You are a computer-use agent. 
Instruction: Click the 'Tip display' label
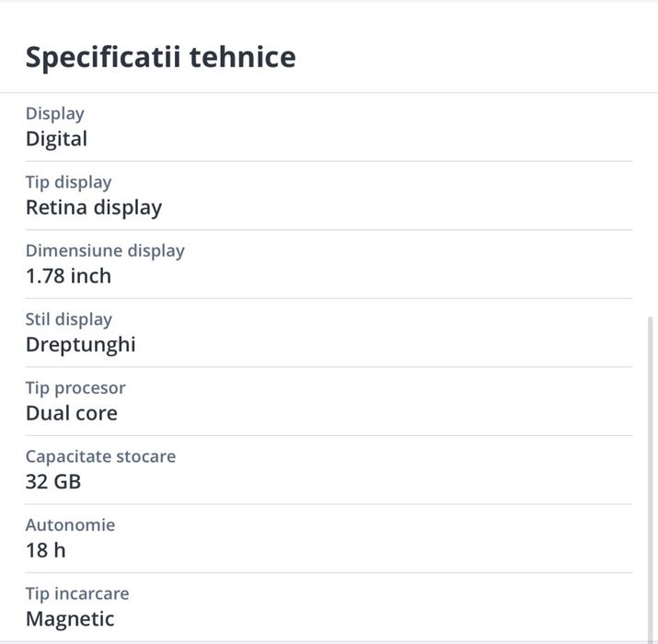pyautogui.click(x=68, y=182)
